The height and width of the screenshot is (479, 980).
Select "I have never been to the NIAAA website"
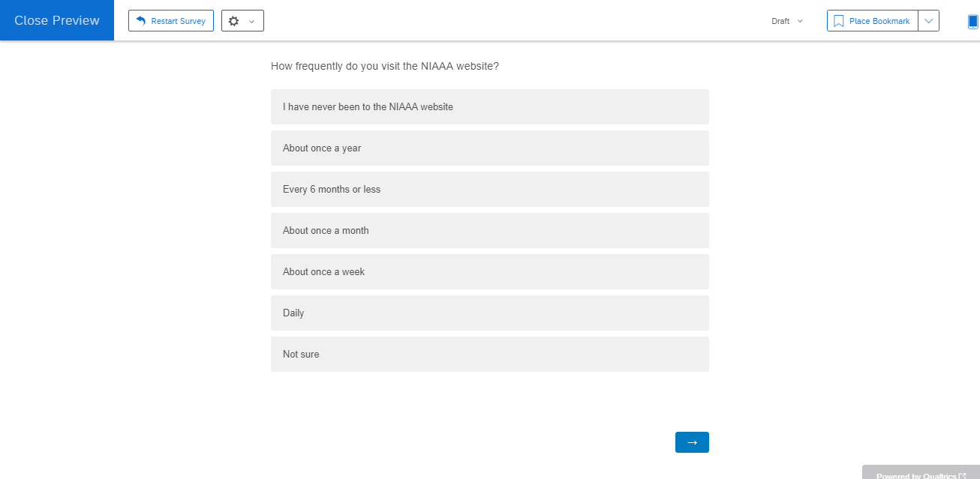[x=489, y=106]
